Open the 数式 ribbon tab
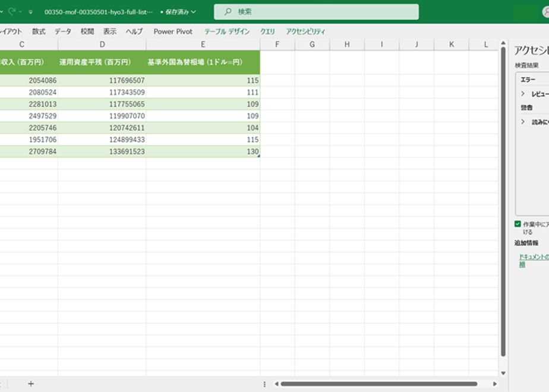The width and height of the screenshot is (549, 392). point(39,31)
